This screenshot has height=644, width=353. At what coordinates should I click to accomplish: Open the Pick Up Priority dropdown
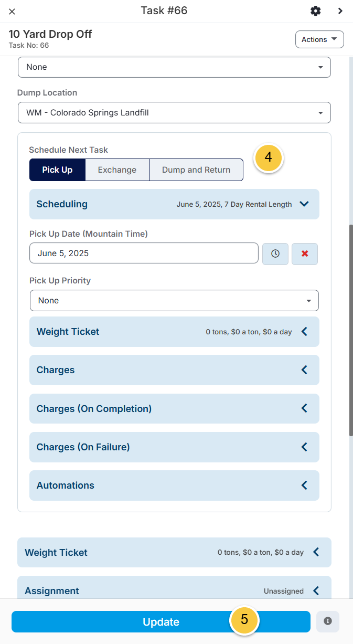coord(174,300)
